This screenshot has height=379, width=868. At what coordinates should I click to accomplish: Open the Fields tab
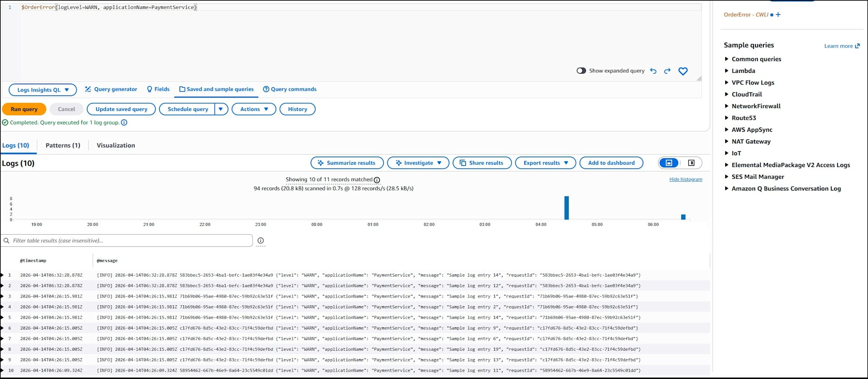158,89
